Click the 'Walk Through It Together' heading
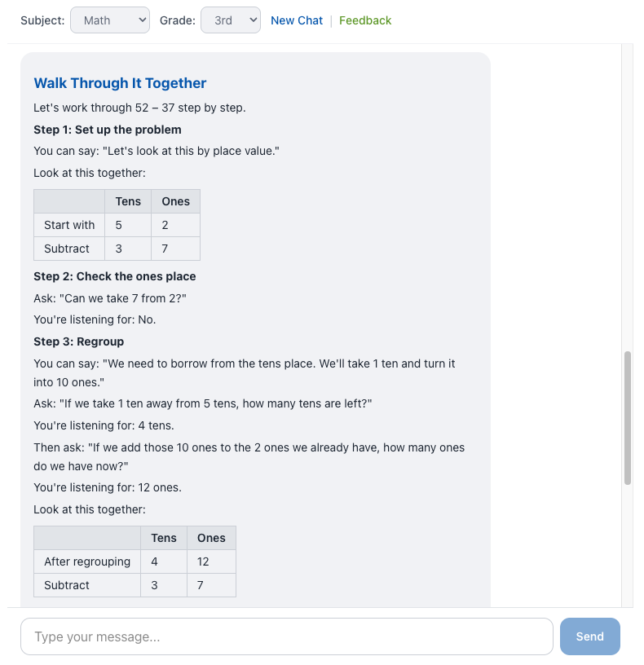Screen dimensions: 644x665 pyautogui.click(x=120, y=83)
